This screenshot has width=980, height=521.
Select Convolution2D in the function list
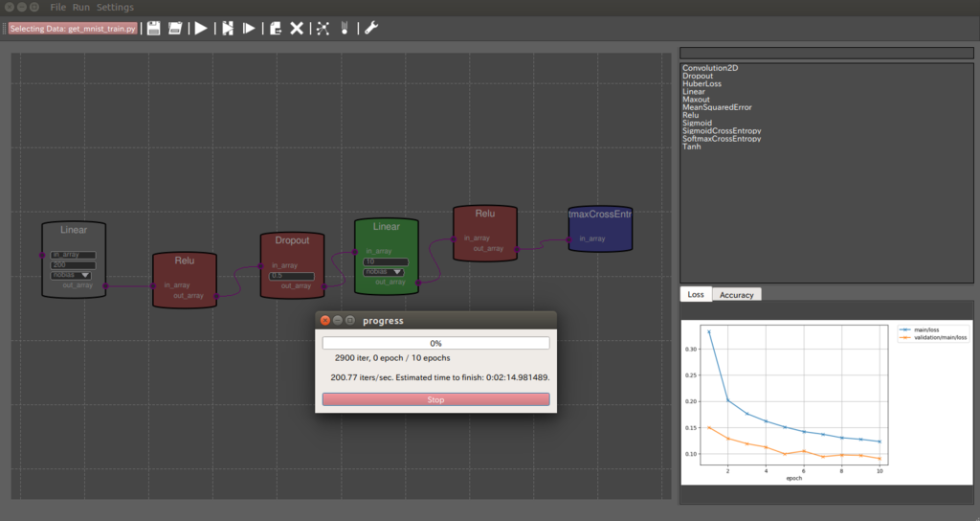click(710, 68)
